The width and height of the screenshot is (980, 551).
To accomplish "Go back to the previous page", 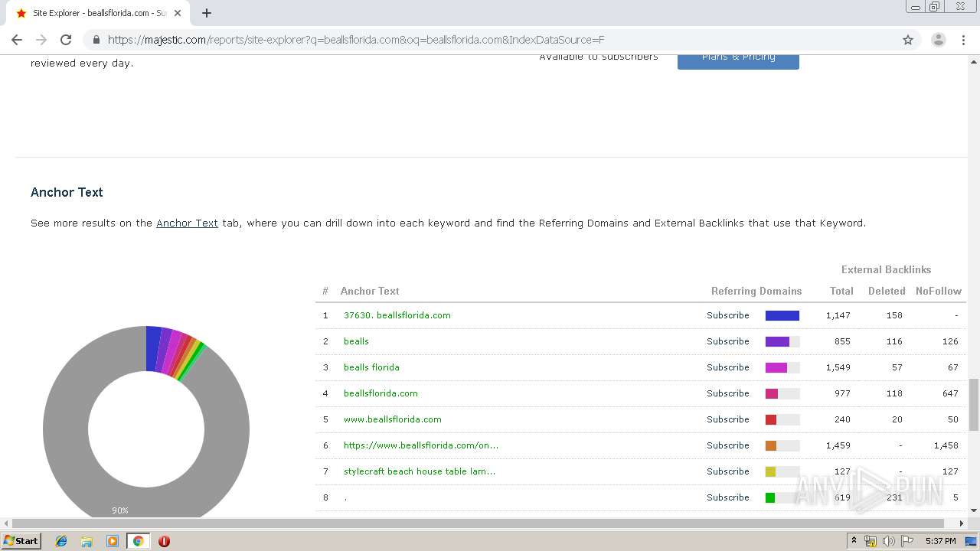I will click(17, 40).
